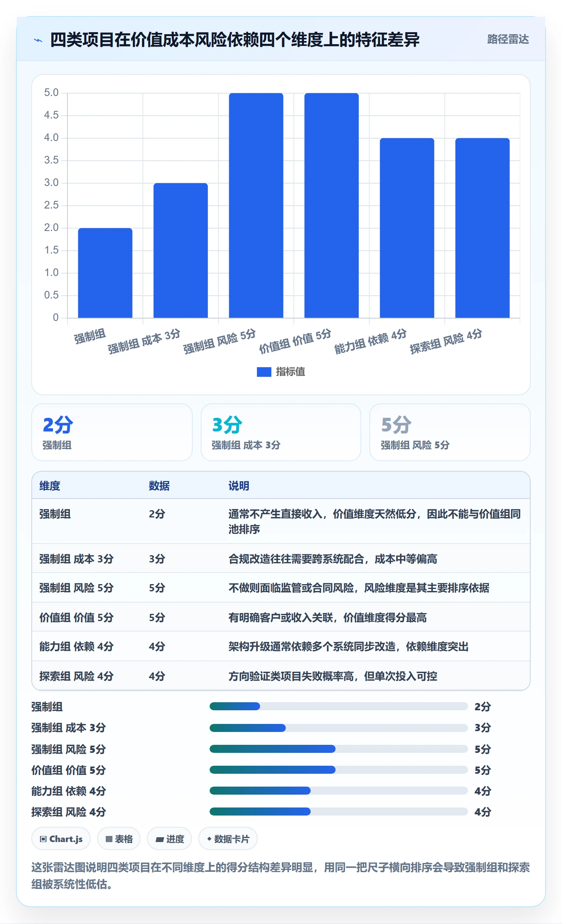Open the 5分 强制组 风险 data card
The image size is (562, 924).
coord(450,432)
